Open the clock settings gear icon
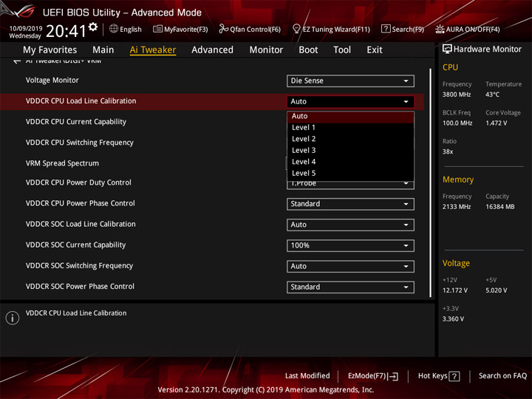This screenshot has height=399, width=532. 93,27
